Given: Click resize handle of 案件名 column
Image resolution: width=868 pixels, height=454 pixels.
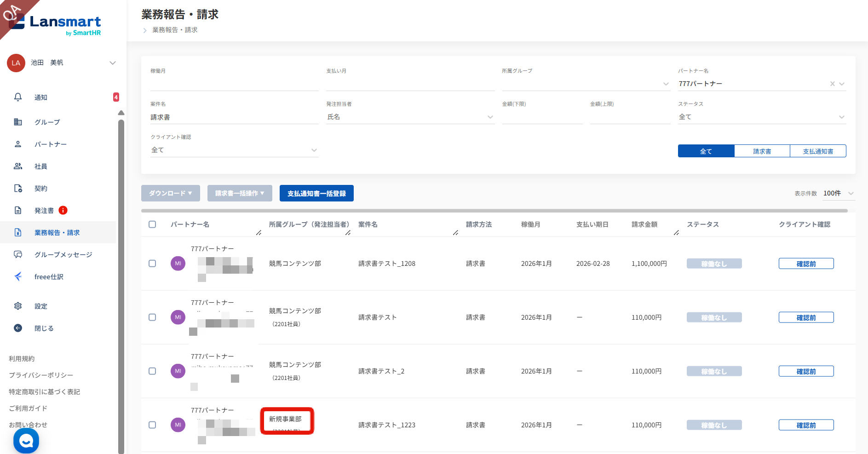Looking at the screenshot, I should [x=455, y=233].
